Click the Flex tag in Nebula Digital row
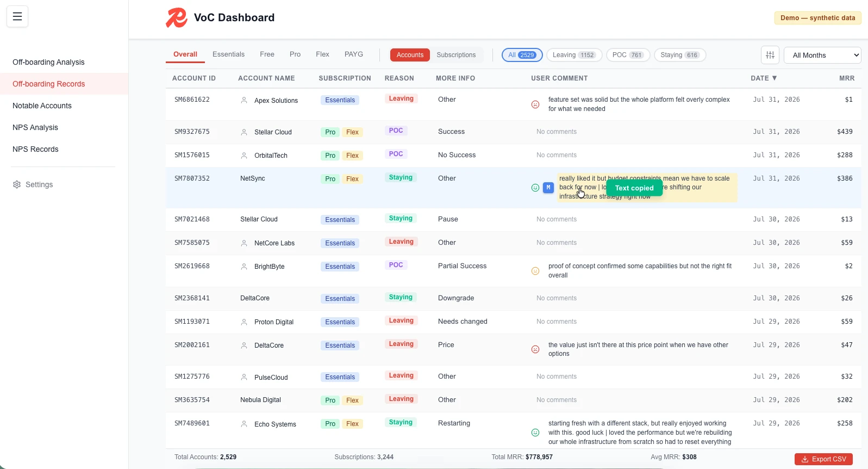The height and width of the screenshot is (469, 868). (352, 400)
